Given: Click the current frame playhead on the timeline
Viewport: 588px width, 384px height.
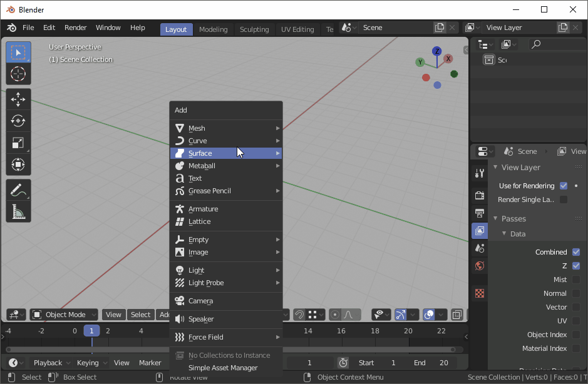Looking at the screenshot, I should pyautogui.click(x=91, y=330).
